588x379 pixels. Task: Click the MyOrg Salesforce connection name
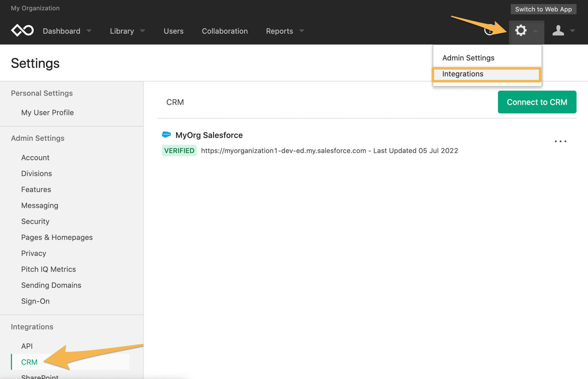click(x=209, y=135)
